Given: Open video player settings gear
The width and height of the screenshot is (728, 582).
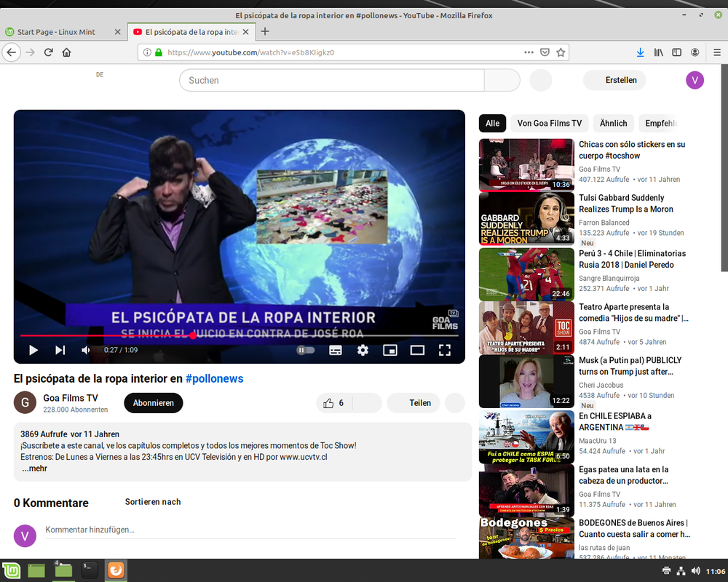Looking at the screenshot, I should click(x=363, y=350).
